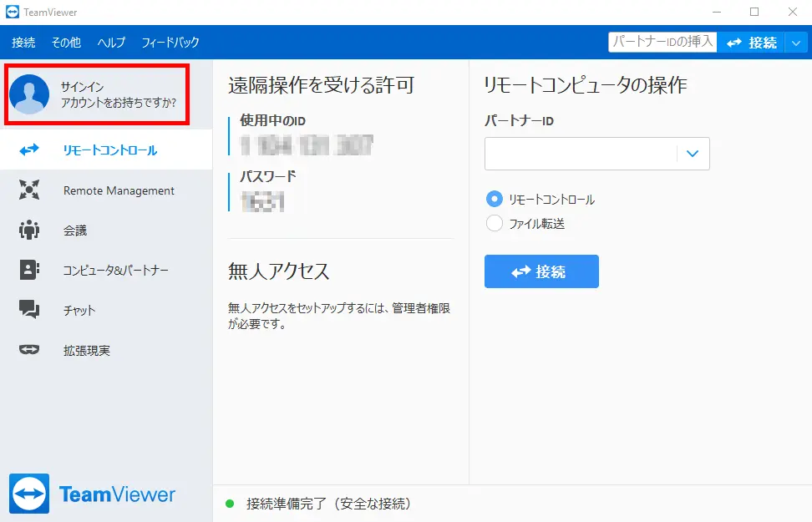This screenshot has height=522, width=812.
Task: Open the dropdown next to top 接続 button
Action: coord(796,43)
